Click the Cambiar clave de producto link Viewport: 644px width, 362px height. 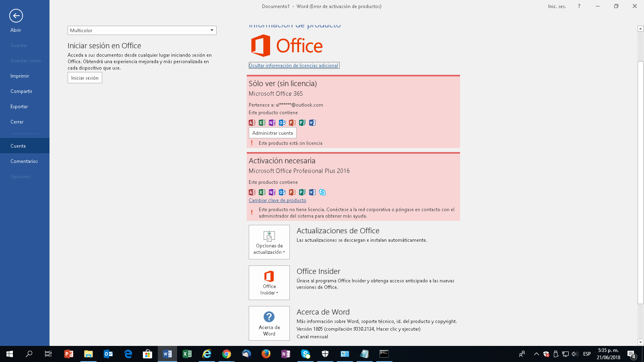(x=277, y=200)
